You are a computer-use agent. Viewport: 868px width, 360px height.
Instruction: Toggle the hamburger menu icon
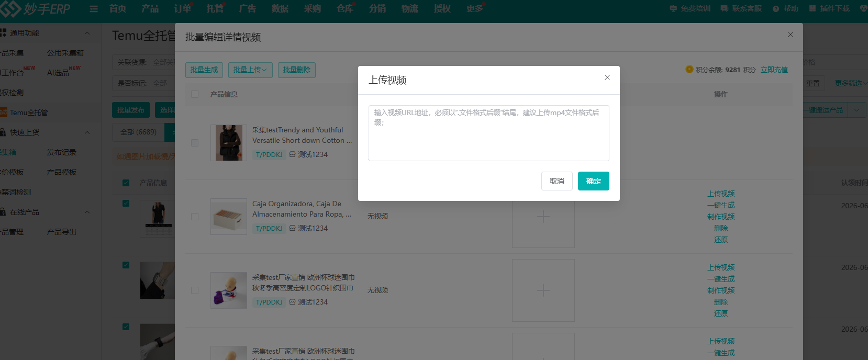pyautogui.click(x=94, y=9)
